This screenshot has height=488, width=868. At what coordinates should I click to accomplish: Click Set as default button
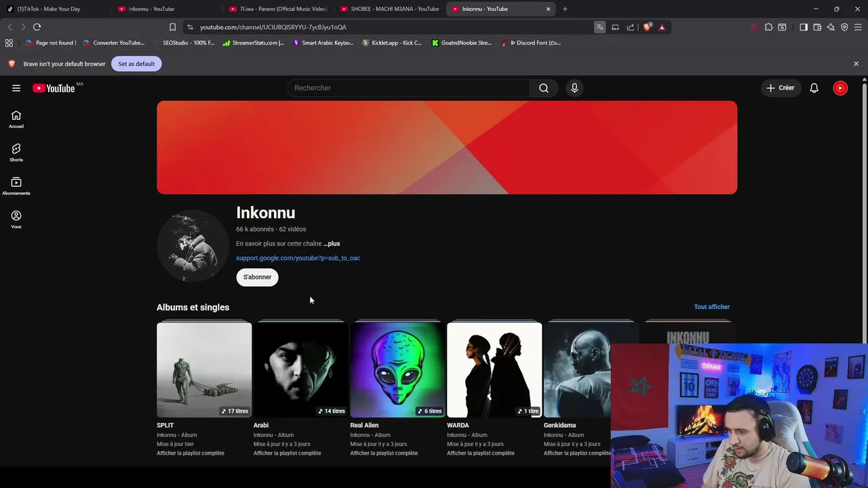(x=136, y=64)
